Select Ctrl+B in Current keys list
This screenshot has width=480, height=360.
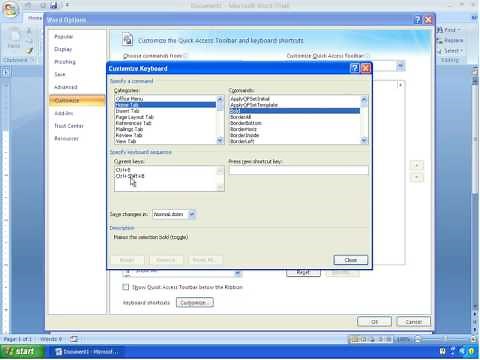pos(165,170)
